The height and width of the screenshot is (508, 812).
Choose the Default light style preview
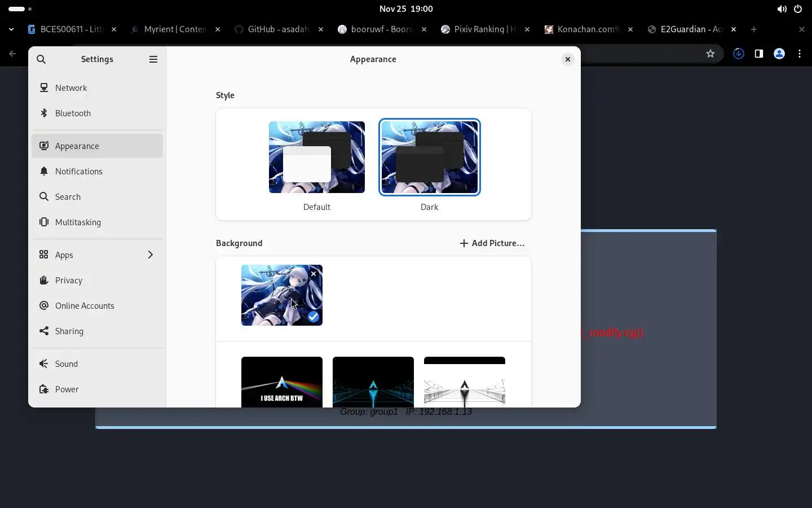317,157
